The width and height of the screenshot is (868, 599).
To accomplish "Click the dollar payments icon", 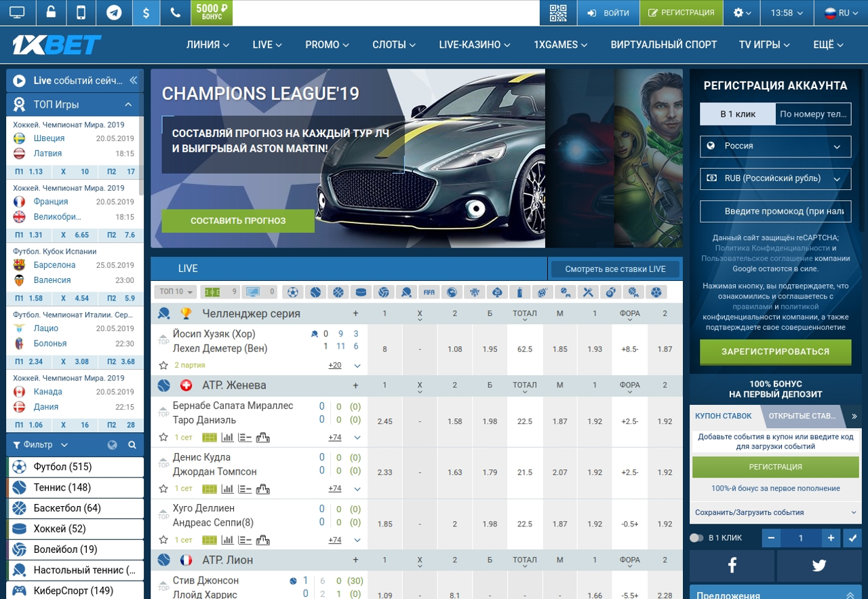I will pyautogui.click(x=146, y=13).
